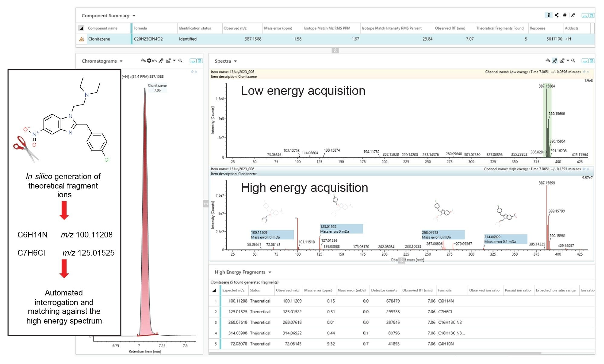Open the Component Summary dropdown
This screenshot has height=364, width=604.
pos(134,16)
